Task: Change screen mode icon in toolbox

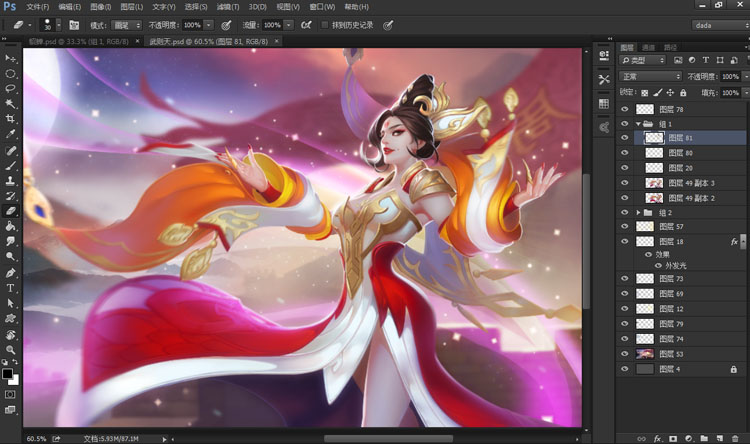Action: point(10,410)
